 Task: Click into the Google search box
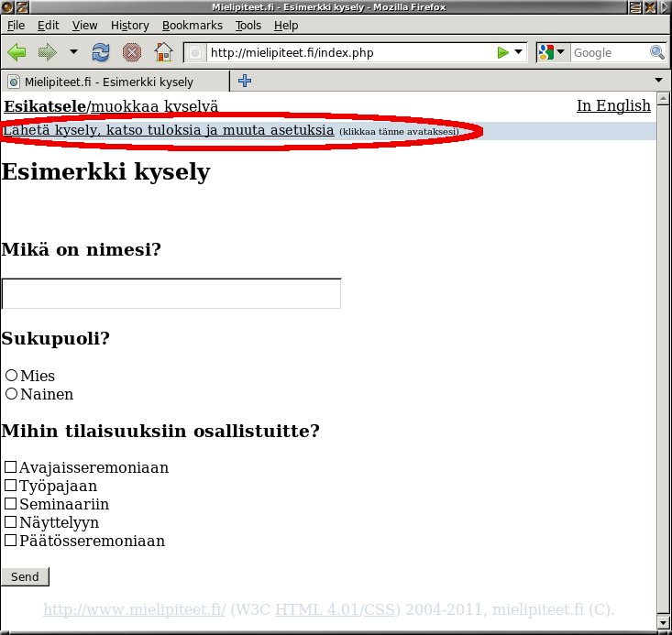click(x=610, y=53)
